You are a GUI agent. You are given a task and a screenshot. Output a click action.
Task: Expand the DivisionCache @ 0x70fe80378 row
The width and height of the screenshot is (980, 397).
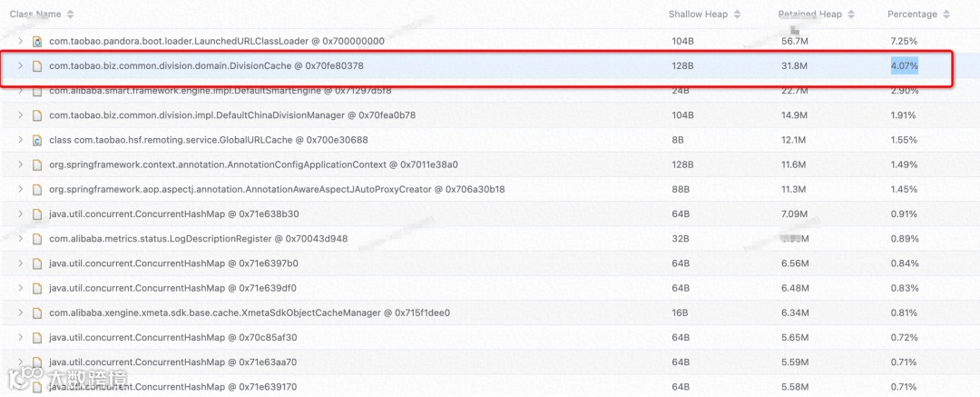click(20, 65)
